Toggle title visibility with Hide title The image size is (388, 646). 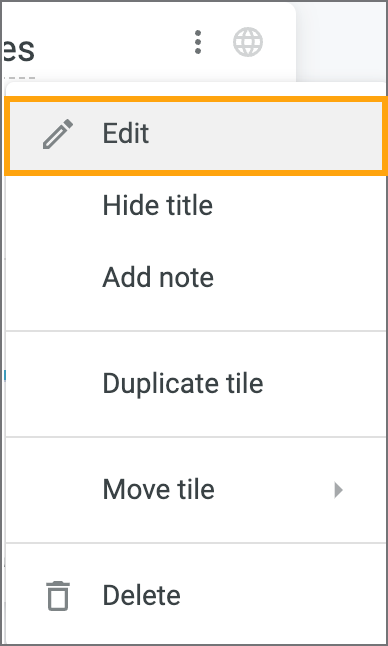(196, 205)
